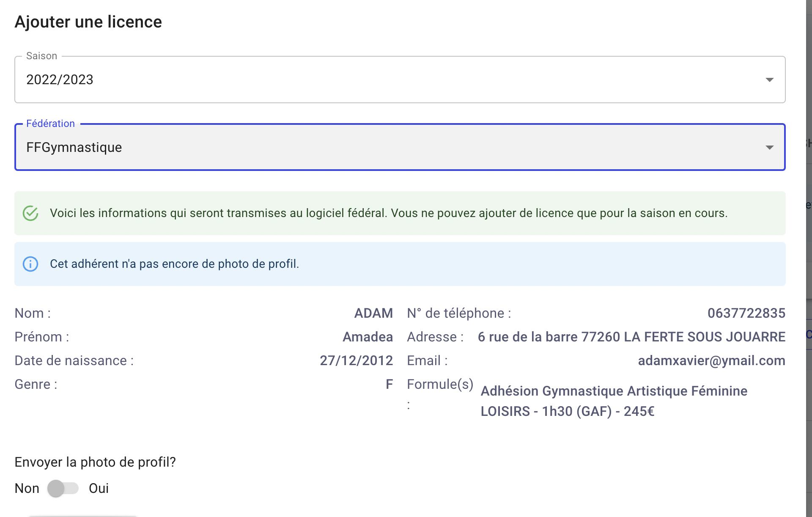The height and width of the screenshot is (517, 812).
Task: Toggle the profile photo send switch
Action: (x=63, y=488)
